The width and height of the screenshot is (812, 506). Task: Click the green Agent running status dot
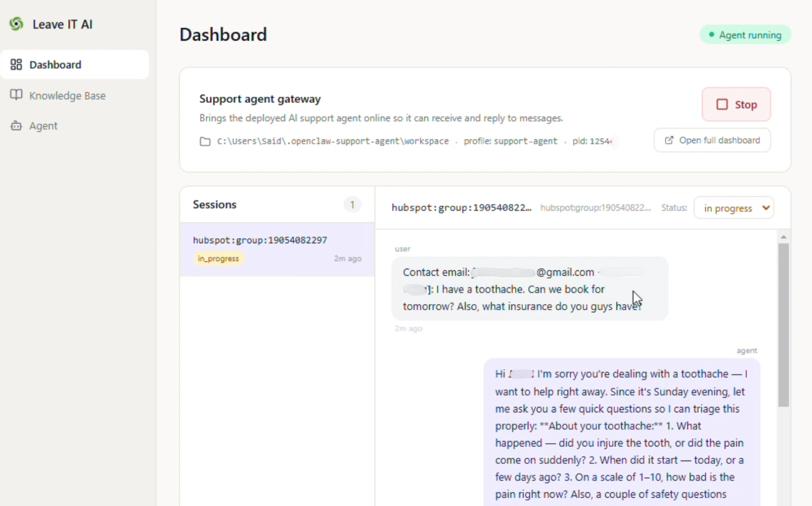(711, 34)
